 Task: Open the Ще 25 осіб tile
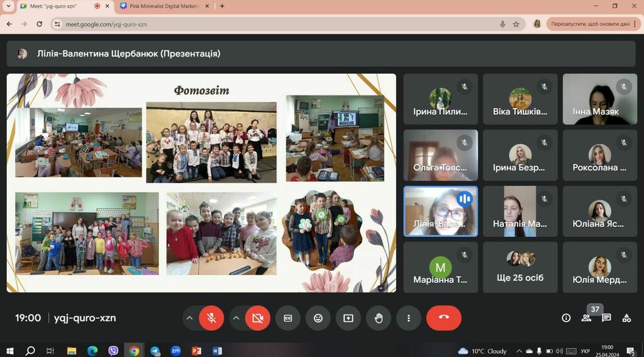coord(520,267)
